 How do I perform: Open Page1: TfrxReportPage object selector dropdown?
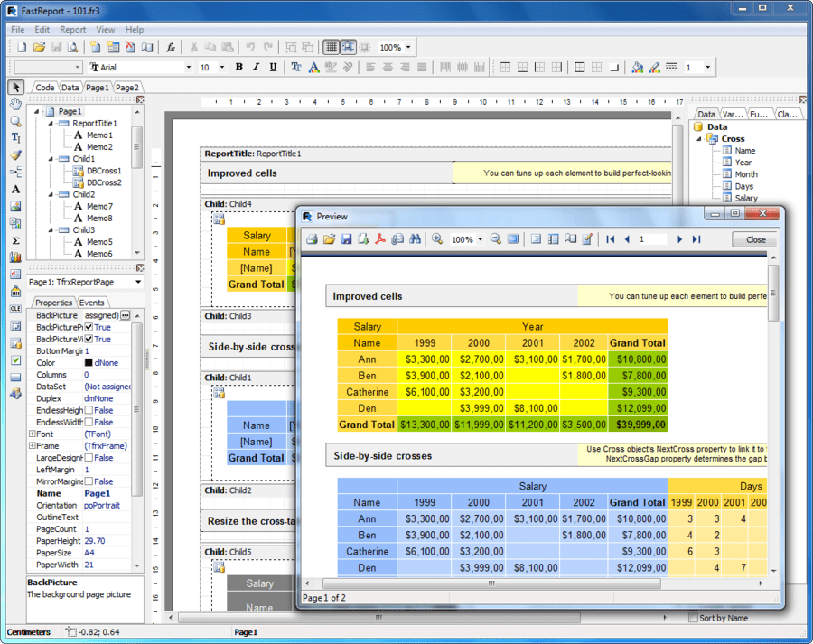click(x=138, y=282)
